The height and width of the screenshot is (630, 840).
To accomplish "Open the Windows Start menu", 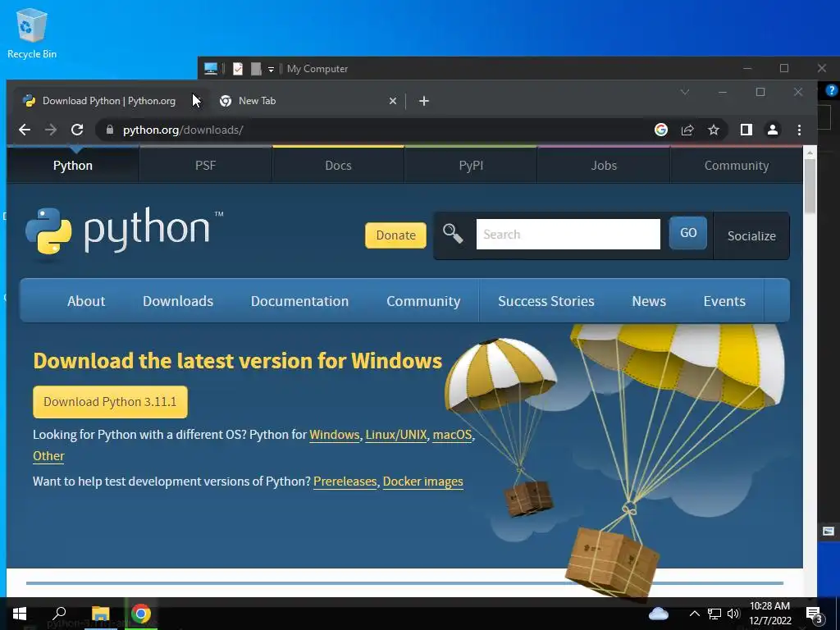I will [20, 614].
